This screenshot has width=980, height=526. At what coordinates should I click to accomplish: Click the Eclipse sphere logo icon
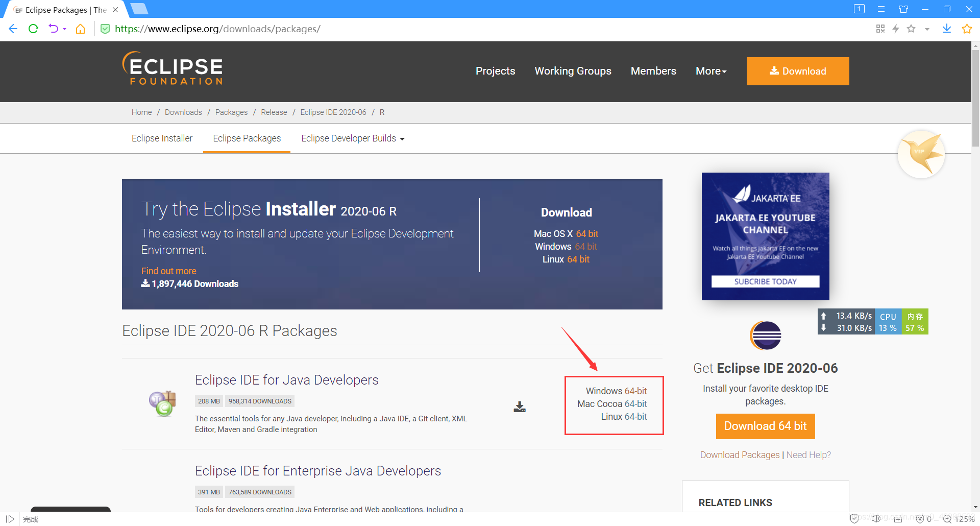coord(766,336)
